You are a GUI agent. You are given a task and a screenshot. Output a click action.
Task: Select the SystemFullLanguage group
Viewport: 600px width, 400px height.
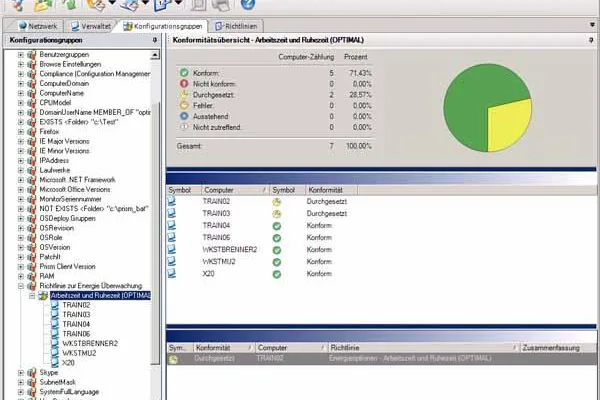(69, 392)
